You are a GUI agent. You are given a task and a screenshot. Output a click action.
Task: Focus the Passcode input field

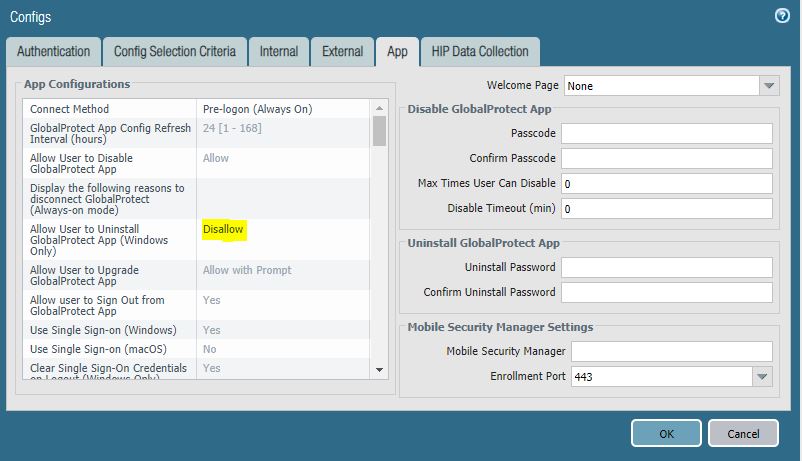(x=667, y=134)
